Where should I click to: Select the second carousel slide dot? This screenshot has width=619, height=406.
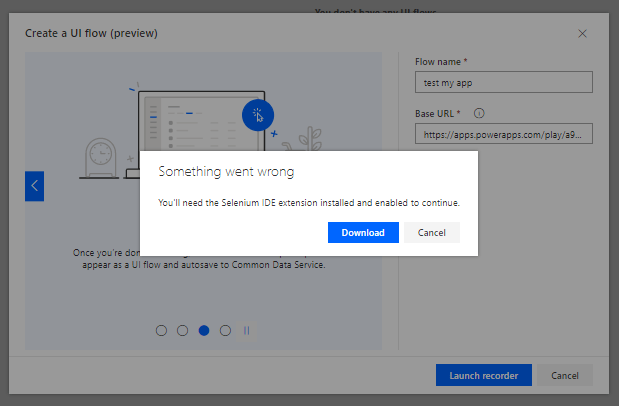[x=182, y=331]
